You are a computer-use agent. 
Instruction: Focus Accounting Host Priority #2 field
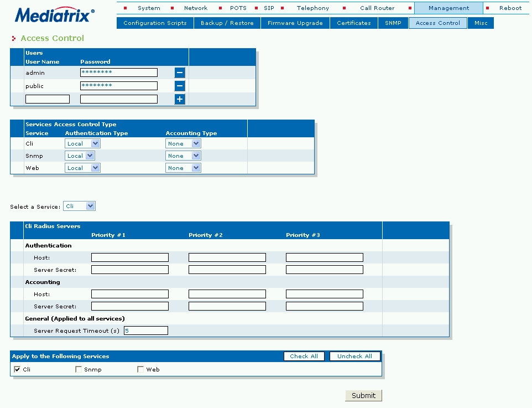tap(227, 294)
